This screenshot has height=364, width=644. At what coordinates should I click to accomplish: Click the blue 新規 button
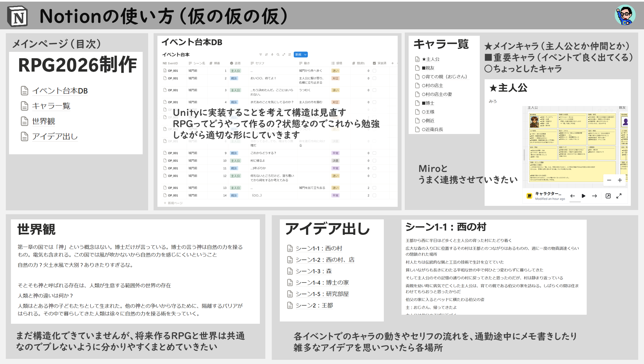(x=298, y=54)
